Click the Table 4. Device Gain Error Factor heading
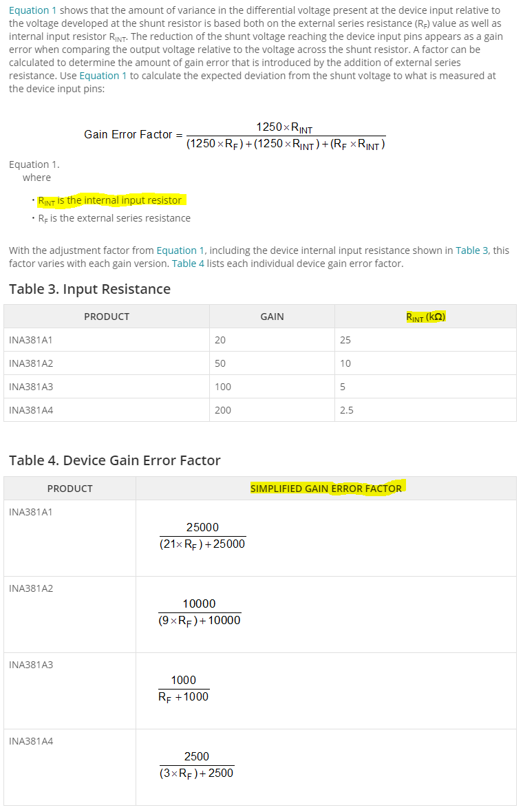The width and height of the screenshot is (523, 812). point(114,460)
